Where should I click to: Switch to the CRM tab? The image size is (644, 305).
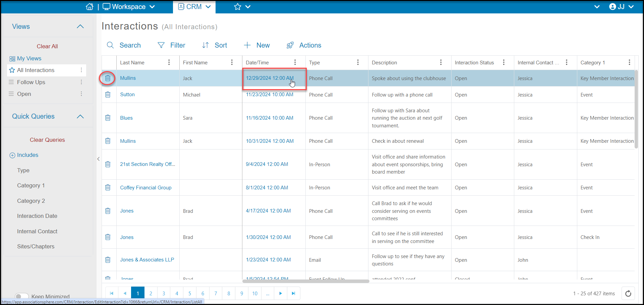tap(194, 7)
